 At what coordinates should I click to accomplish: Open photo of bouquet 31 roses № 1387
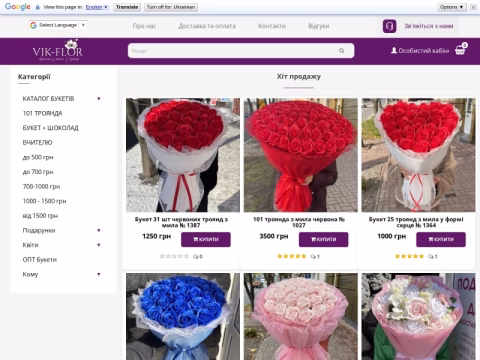click(183, 155)
